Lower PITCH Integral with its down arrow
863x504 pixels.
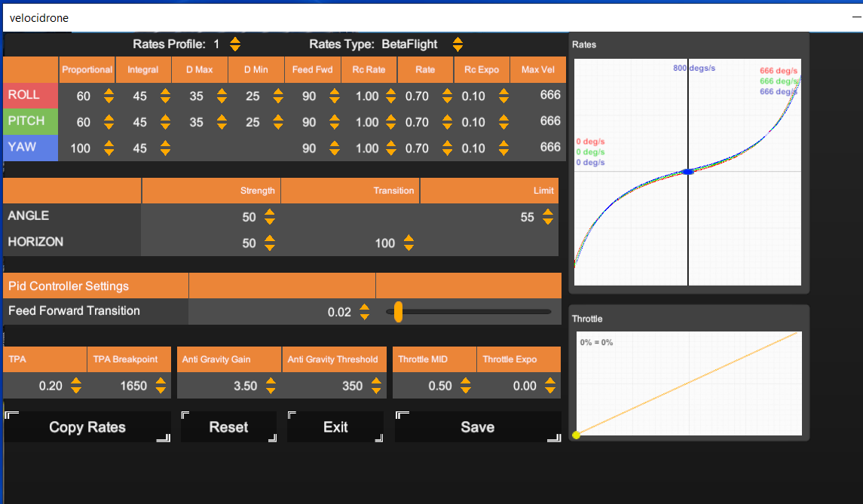(165, 127)
